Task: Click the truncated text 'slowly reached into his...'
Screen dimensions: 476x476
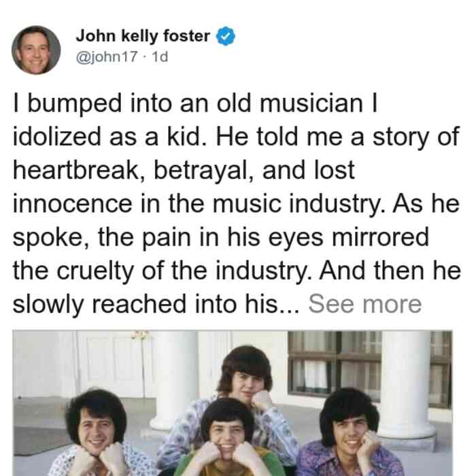Action: [x=156, y=304]
